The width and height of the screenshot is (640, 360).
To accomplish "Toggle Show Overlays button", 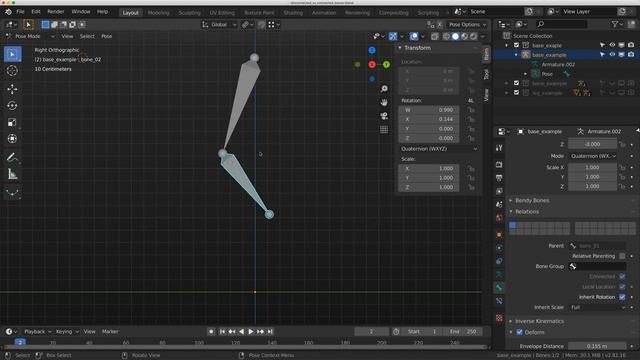I will (414, 36).
